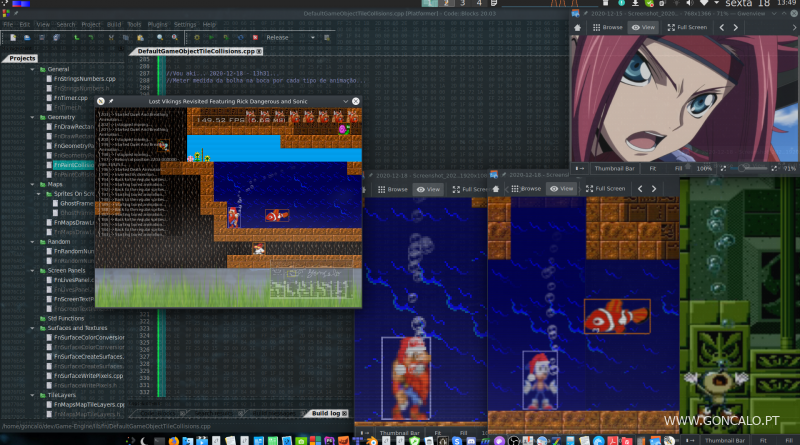Toggle Fit zoom mode in top Gwenview window

(652, 168)
